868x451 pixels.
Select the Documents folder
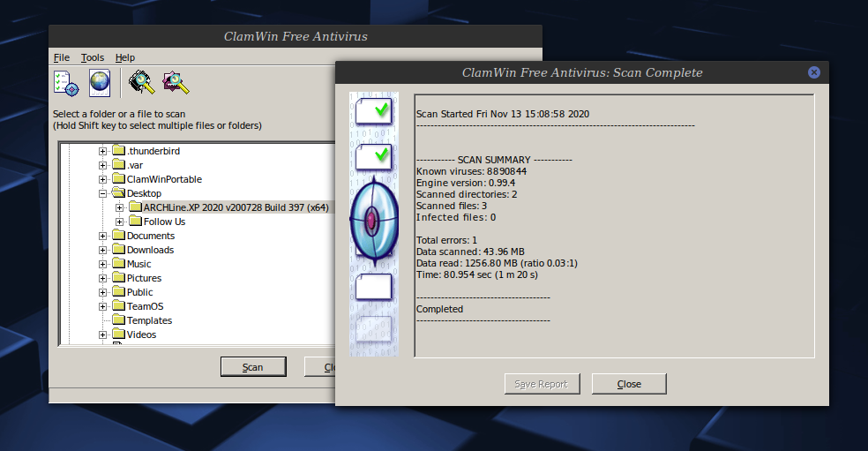click(151, 236)
